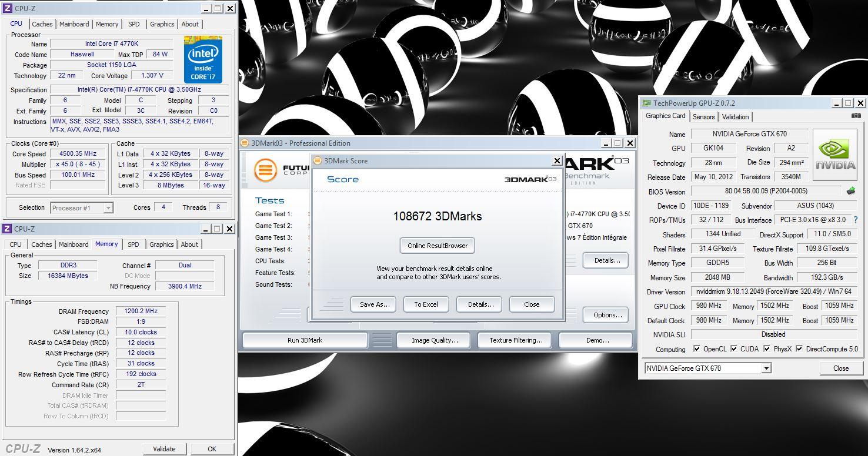Click Close button in 3DMark Score dialog

click(532, 304)
